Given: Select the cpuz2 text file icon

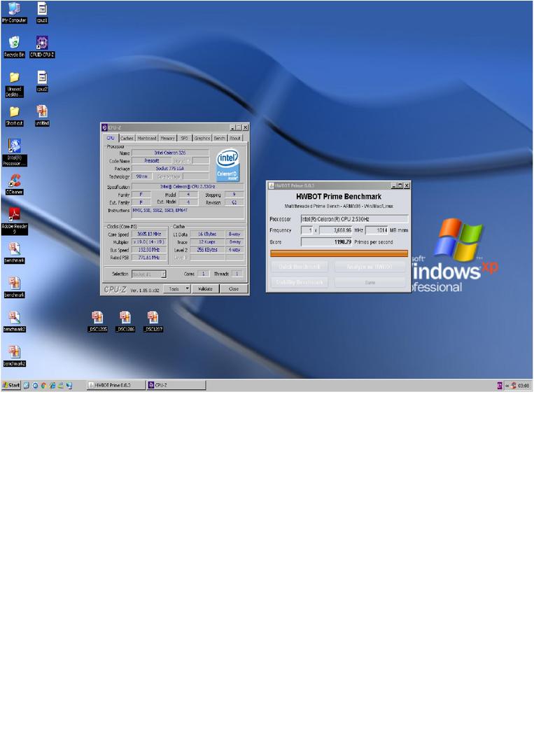Looking at the screenshot, I should point(42,81).
